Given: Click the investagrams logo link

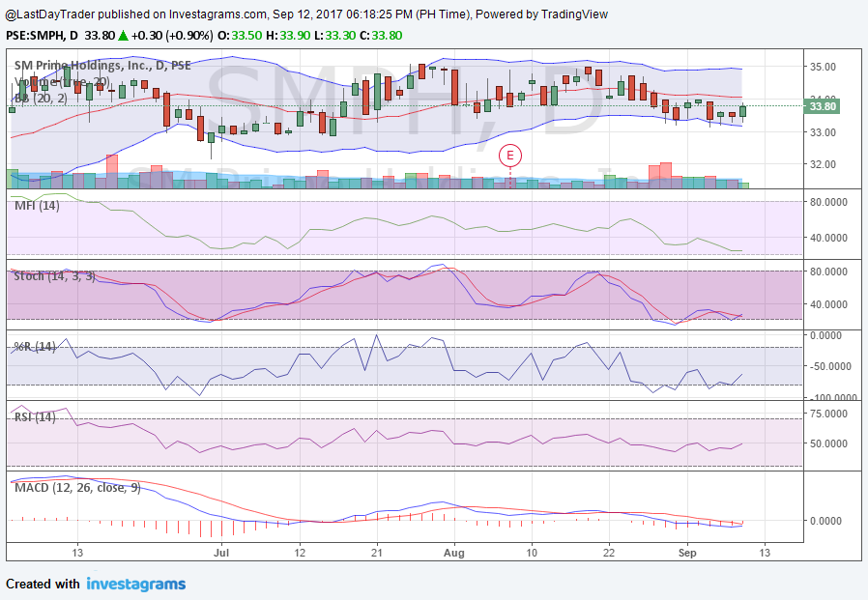Looking at the screenshot, I should coord(135,584).
